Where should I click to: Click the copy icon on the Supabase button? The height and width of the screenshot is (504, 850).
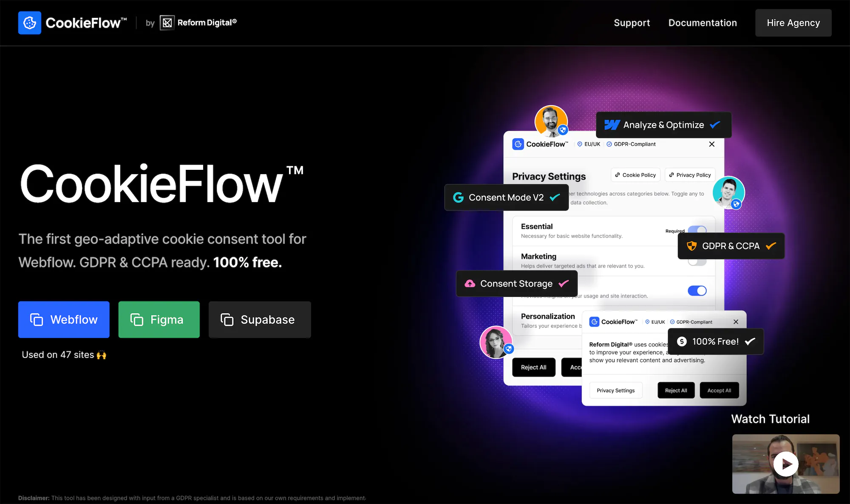pyautogui.click(x=227, y=320)
